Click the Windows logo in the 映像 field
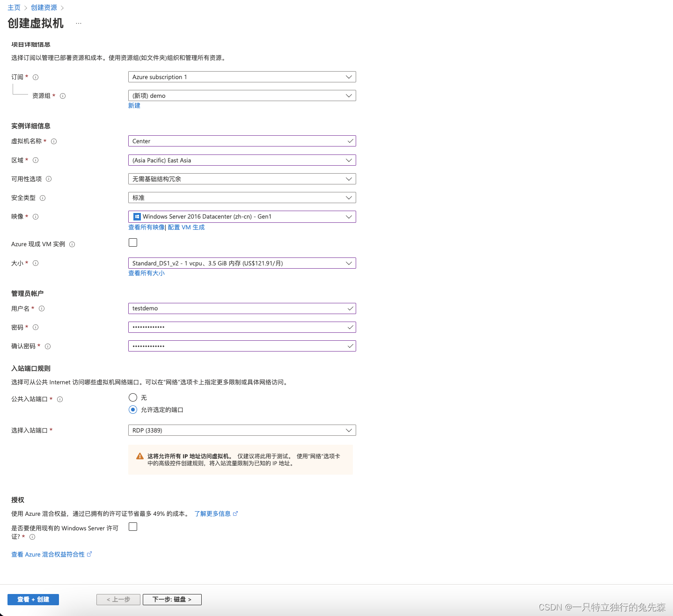The image size is (673, 616). [137, 217]
